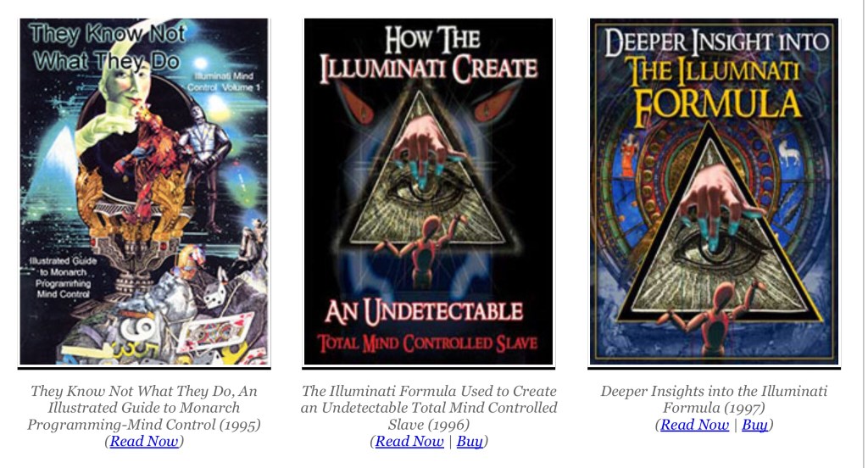Open the Deeper Insight Into Illuminati Formula cover
Screen dimensions: 868x468
click(714, 192)
